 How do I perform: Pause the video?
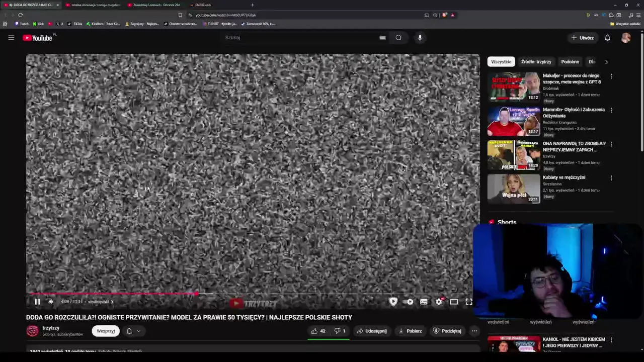point(37,302)
